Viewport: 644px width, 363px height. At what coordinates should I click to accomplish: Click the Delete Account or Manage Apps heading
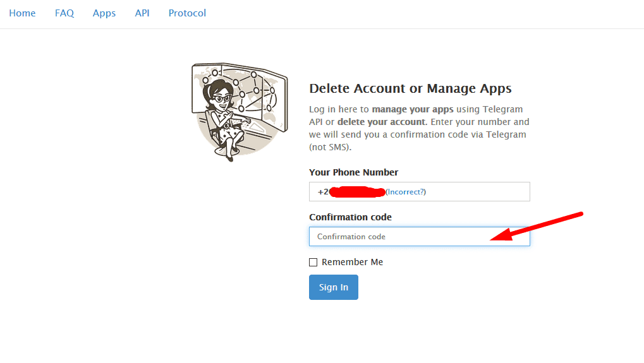point(410,88)
